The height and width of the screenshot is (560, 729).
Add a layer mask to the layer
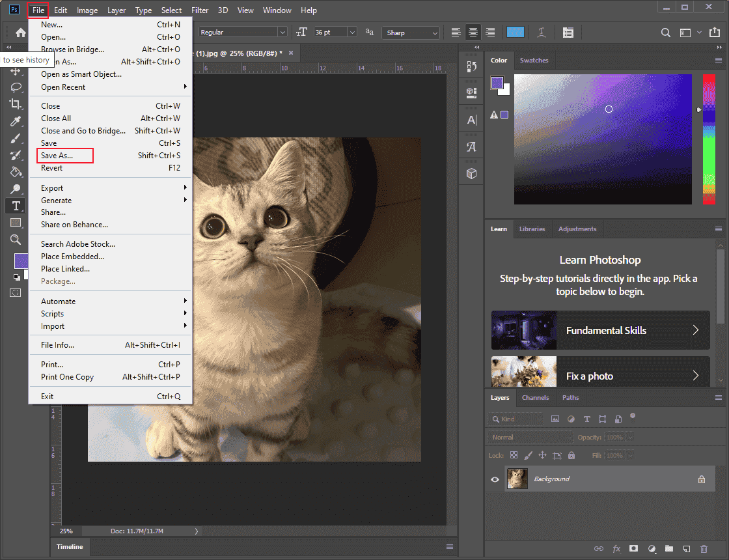(633, 549)
